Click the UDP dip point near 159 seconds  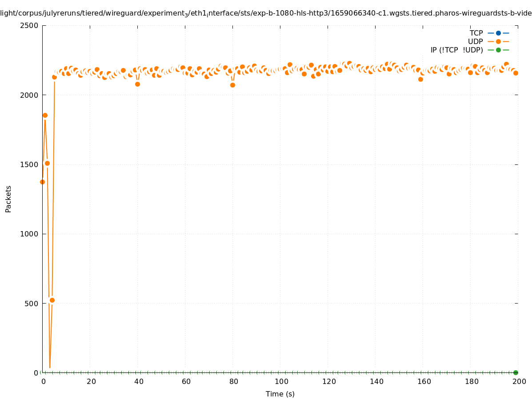click(420, 79)
